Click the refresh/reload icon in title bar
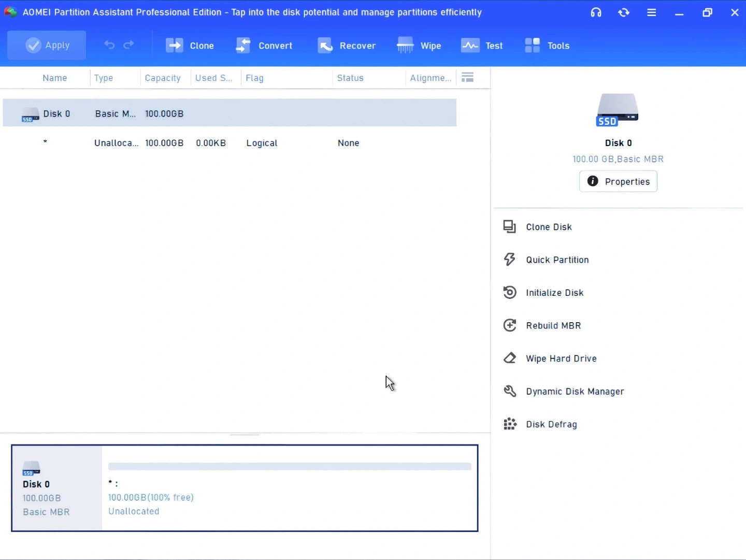Image resolution: width=746 pixels, height=560 pixels. pos(624,12)
